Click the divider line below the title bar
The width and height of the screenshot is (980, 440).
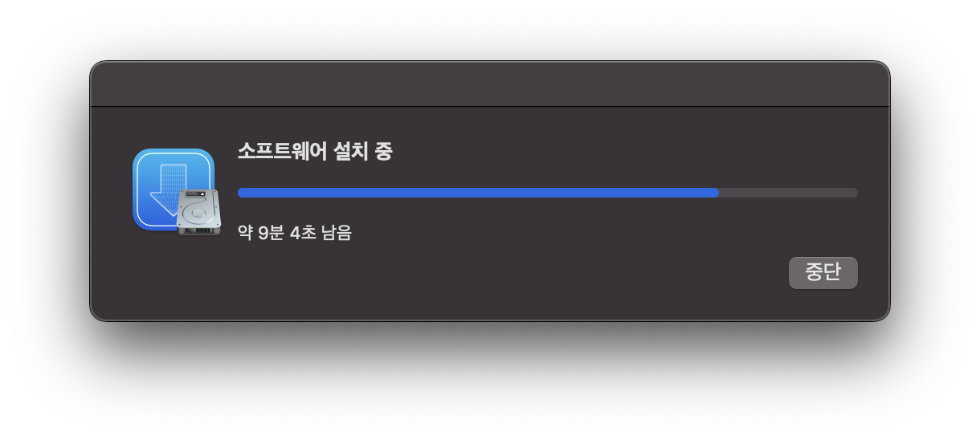(x=490, y=106)
